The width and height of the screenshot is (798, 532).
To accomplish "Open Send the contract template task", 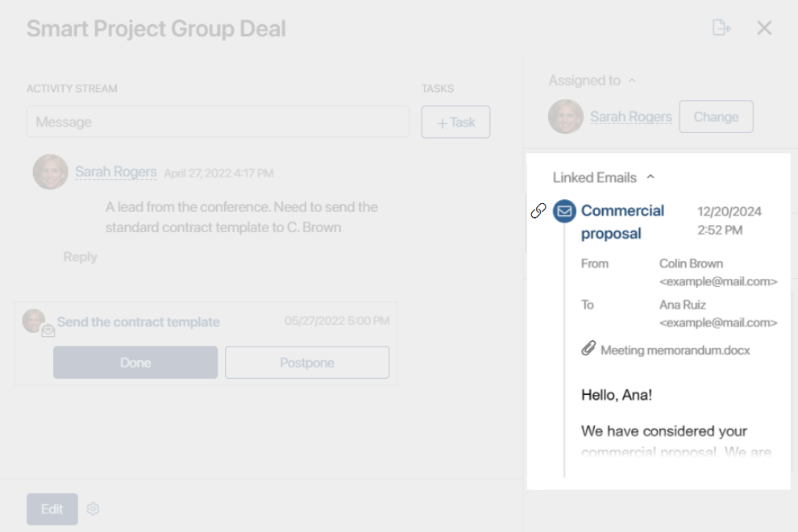I will click(138, 322).
